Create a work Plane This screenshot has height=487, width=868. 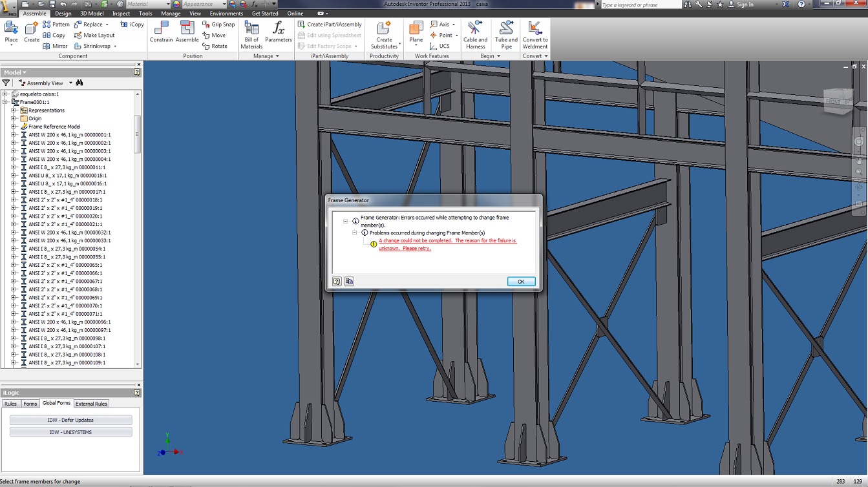(x=416, y=34)
